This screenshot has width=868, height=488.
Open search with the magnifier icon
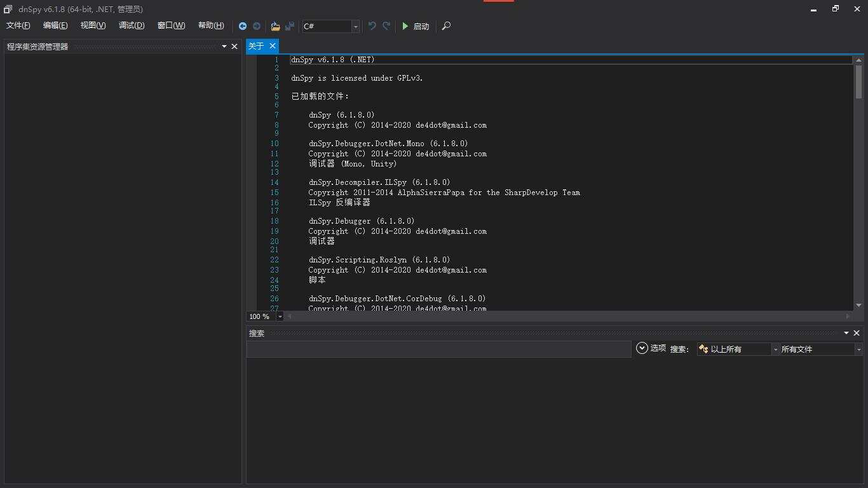click(446, 26)
